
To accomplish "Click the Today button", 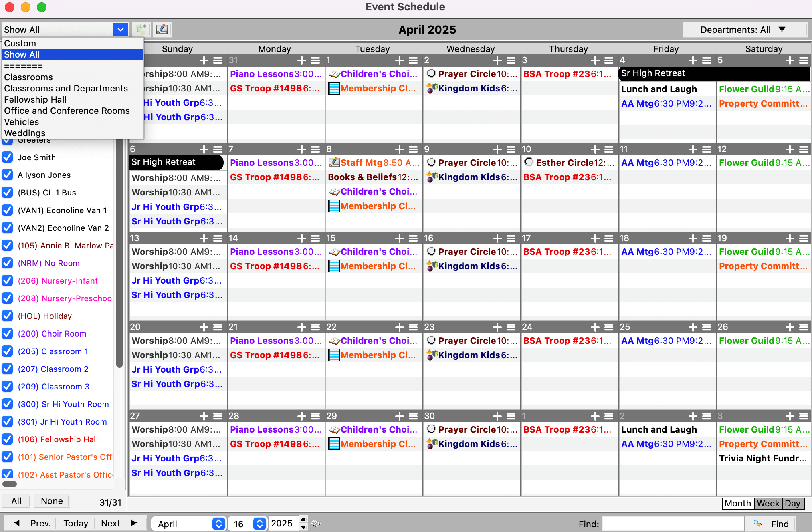I will 75,523.
